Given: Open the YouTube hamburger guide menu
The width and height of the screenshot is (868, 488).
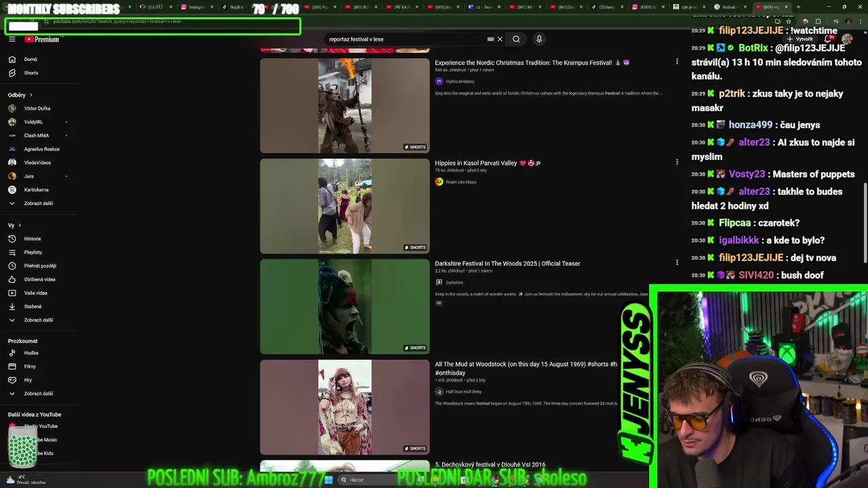Looking at the screenshot, I should coord(12,39).
